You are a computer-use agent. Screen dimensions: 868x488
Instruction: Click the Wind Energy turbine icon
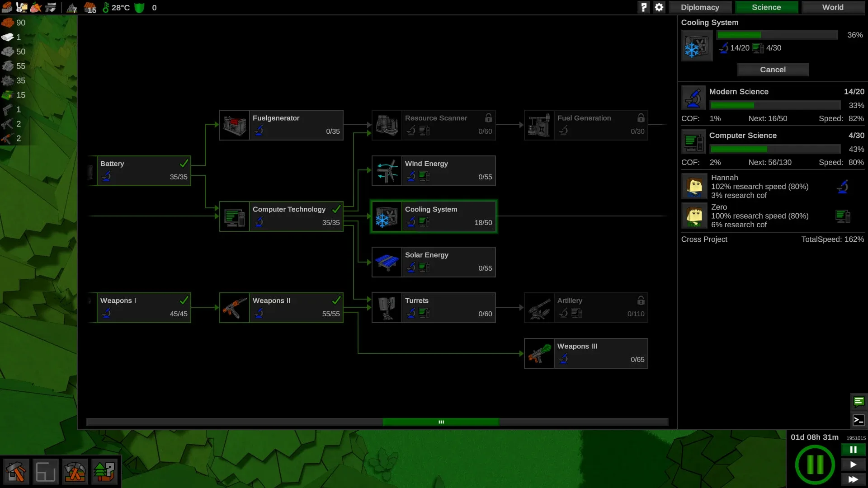pos(387,171)
